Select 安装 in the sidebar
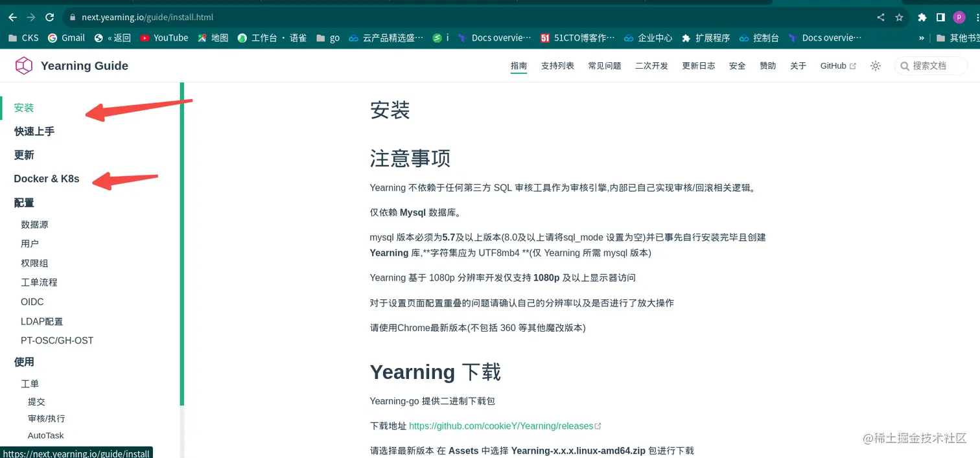 pyautogui.click(x=24, y=108)
